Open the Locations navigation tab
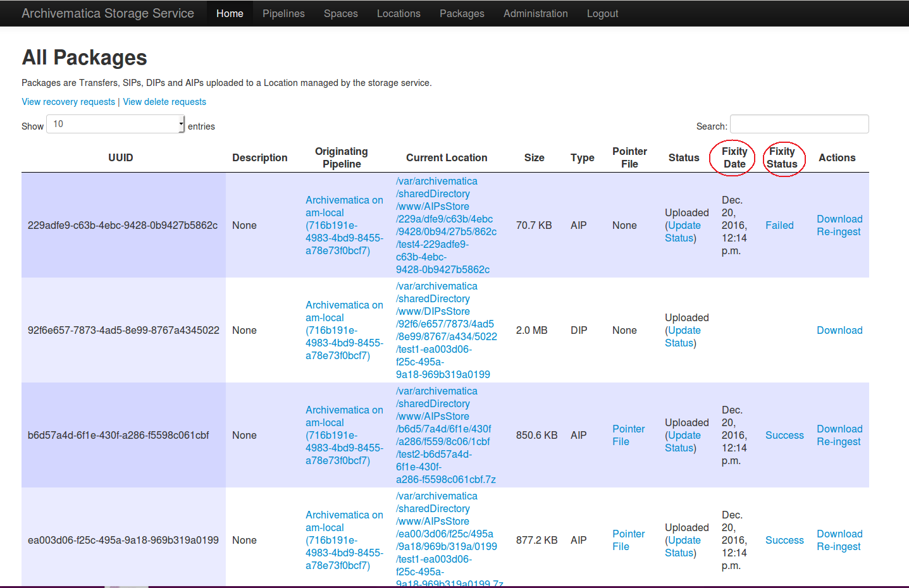The height and width of the screenshot is (588, 909). pos(399,13)
